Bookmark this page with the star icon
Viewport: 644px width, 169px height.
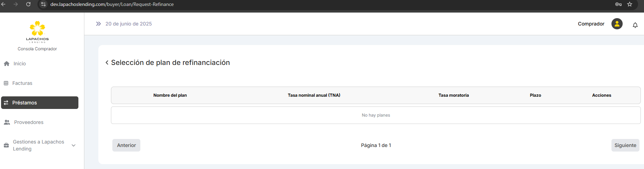click(630, 4)
